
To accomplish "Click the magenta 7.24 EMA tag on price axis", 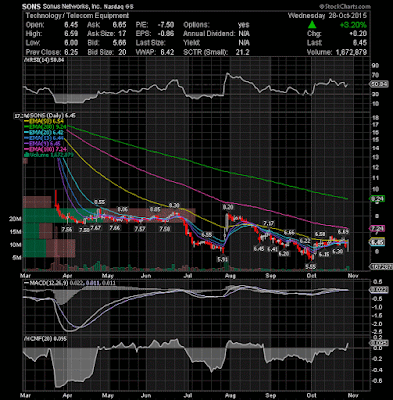I will click(378, 229).
